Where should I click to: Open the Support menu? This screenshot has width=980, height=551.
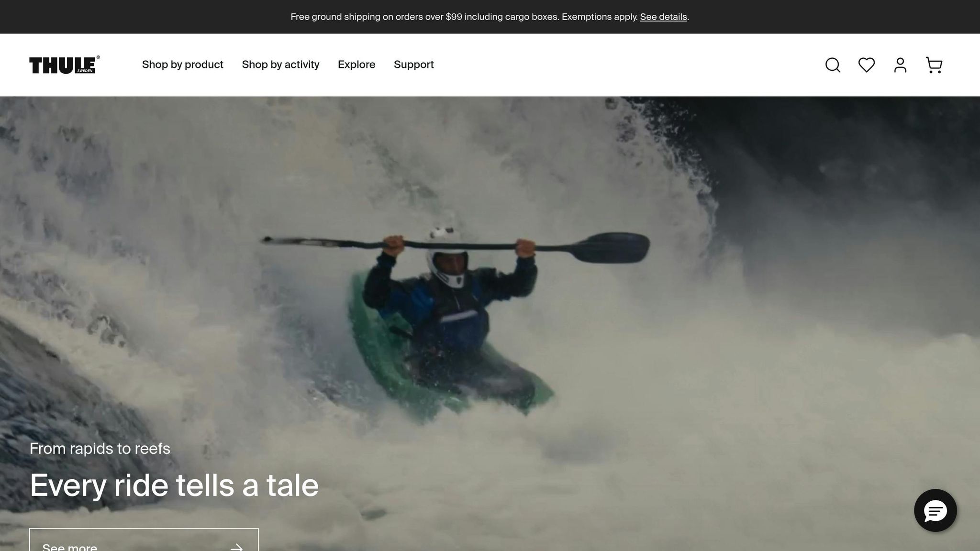point(414,65)
